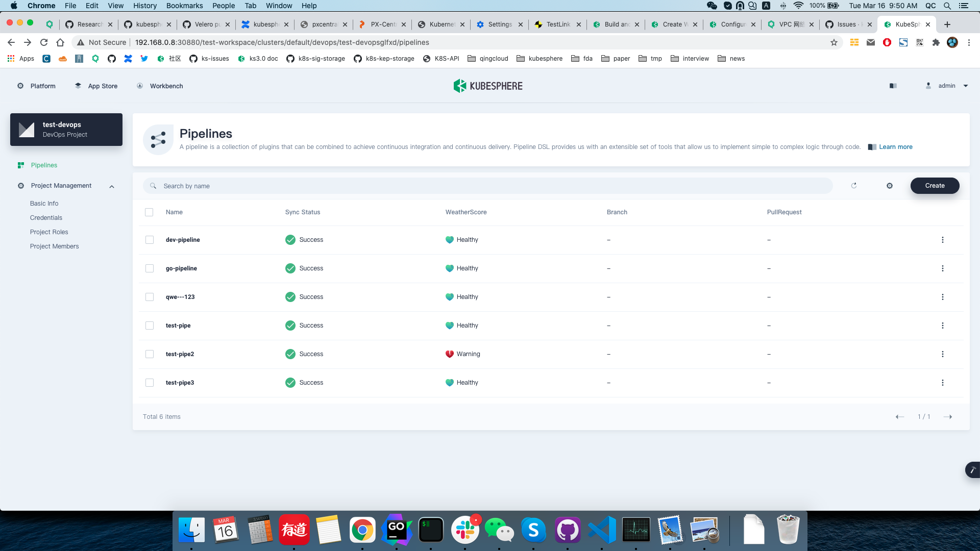Screen dimensions: 980x551
Task: Launch Slack from the dock
Action: [465, 530]
